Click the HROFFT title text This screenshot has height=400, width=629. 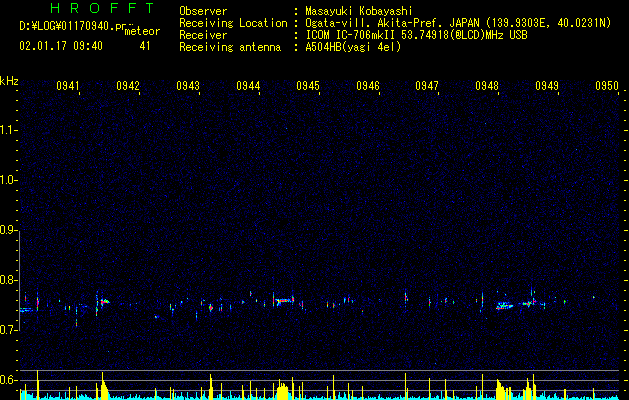pos(103,8)
